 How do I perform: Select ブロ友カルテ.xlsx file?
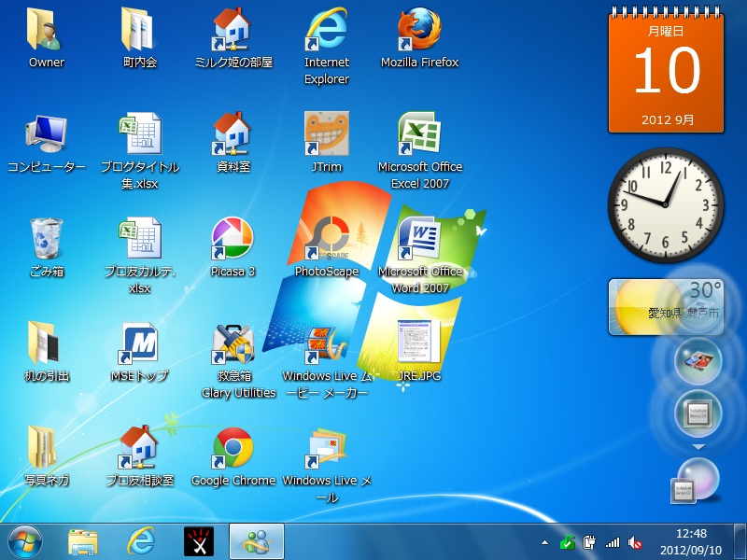coord(139,256)
